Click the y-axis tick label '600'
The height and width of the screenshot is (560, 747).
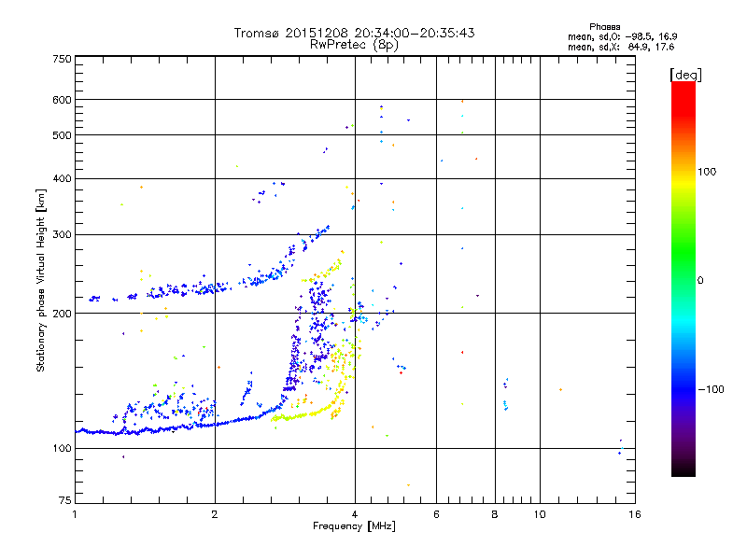[x=62, y=100]
